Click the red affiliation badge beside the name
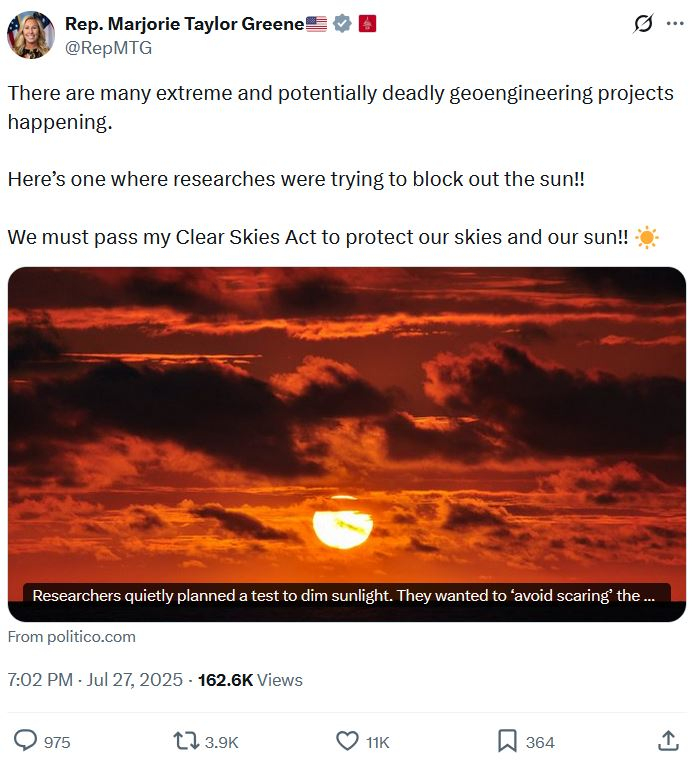 click(366, 24)
